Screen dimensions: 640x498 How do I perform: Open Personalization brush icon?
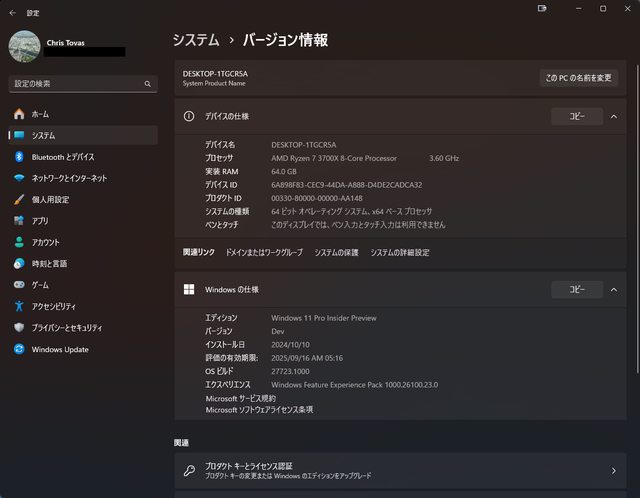[19, 199]
